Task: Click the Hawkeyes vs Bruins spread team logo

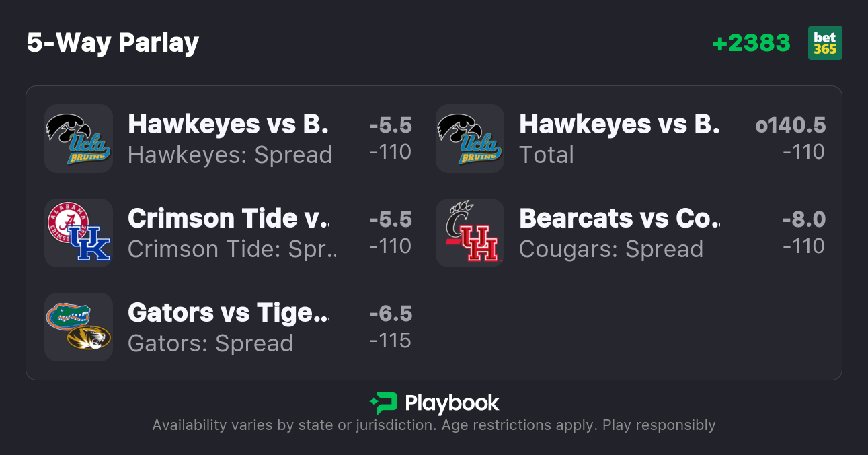Action: (79, 139)
